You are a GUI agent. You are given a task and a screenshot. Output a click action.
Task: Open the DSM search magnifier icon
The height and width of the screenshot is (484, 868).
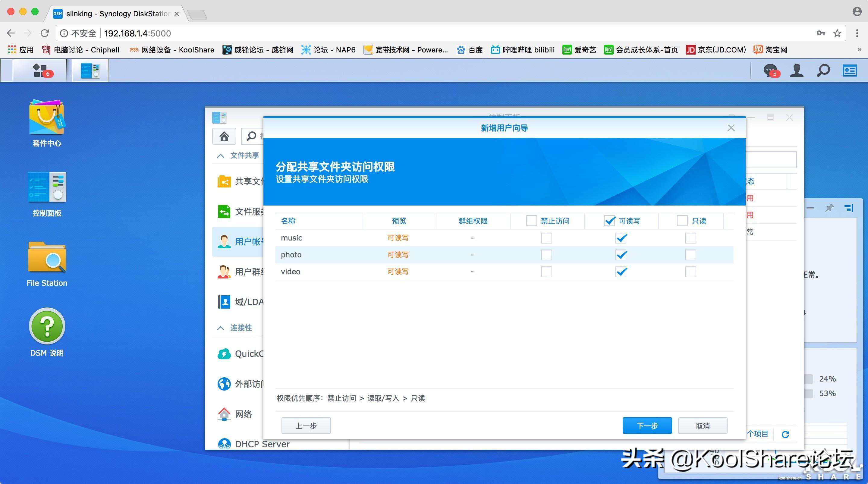tap(823, 71)
